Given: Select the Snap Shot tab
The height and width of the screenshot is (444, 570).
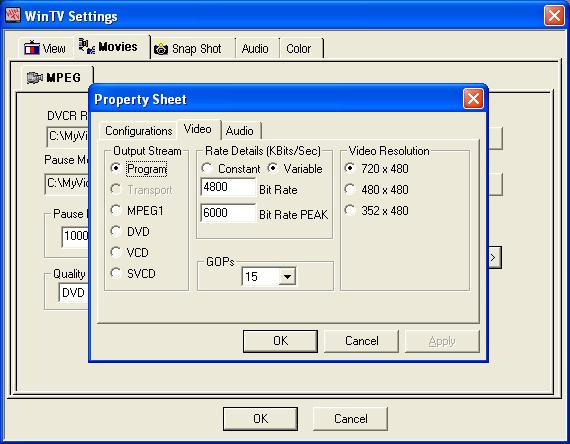Looking at the screenshot, I should [193, 49].
